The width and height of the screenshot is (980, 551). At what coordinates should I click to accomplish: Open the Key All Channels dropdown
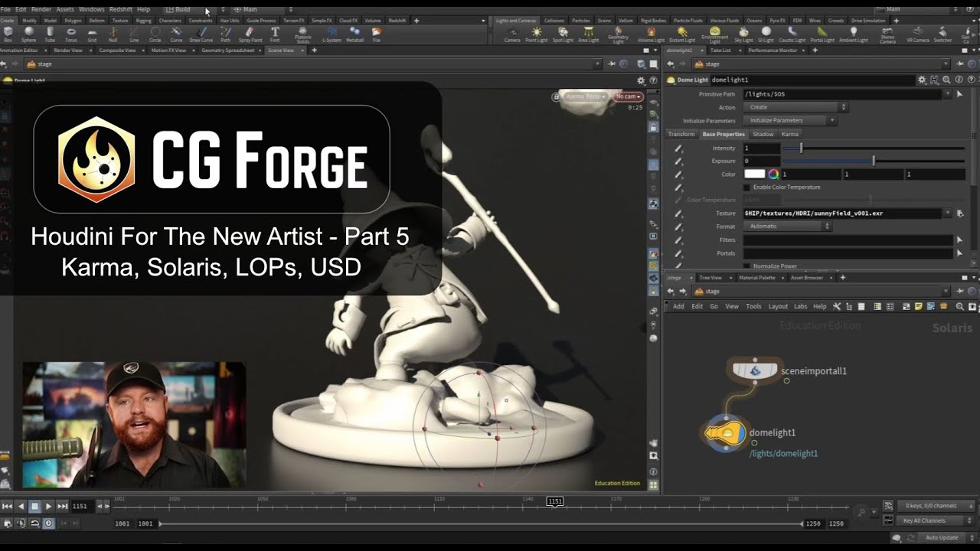pyautogui.click(x=935, y=520)
